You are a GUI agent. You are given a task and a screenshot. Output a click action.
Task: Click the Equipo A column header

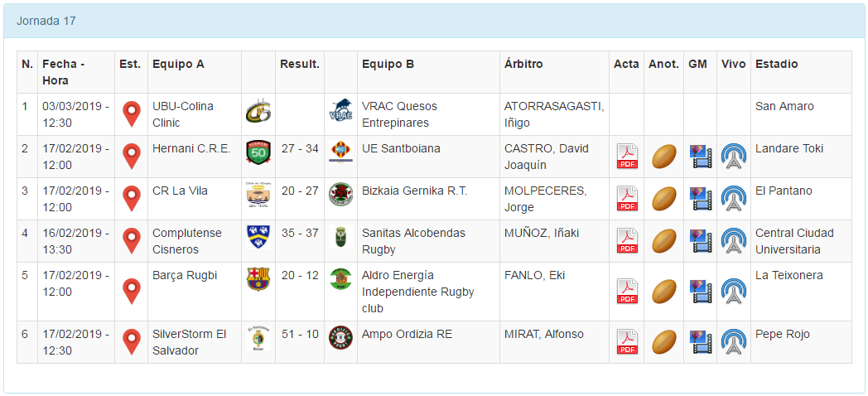pyautogui.click(x=178, y=64)
